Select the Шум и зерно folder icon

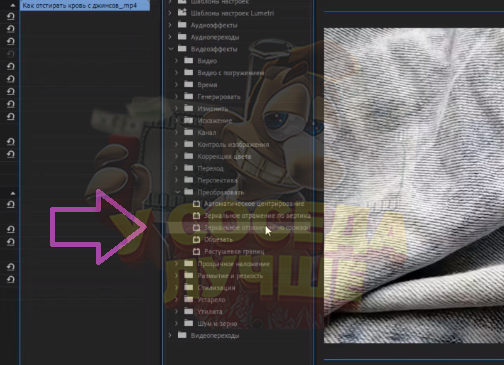(x=189, y=323)
